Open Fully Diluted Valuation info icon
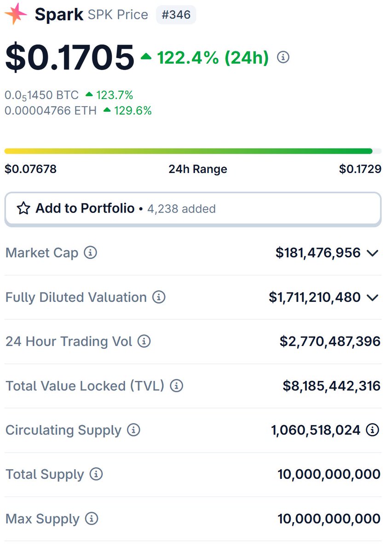392x552 pixels. tap(159, 297)
